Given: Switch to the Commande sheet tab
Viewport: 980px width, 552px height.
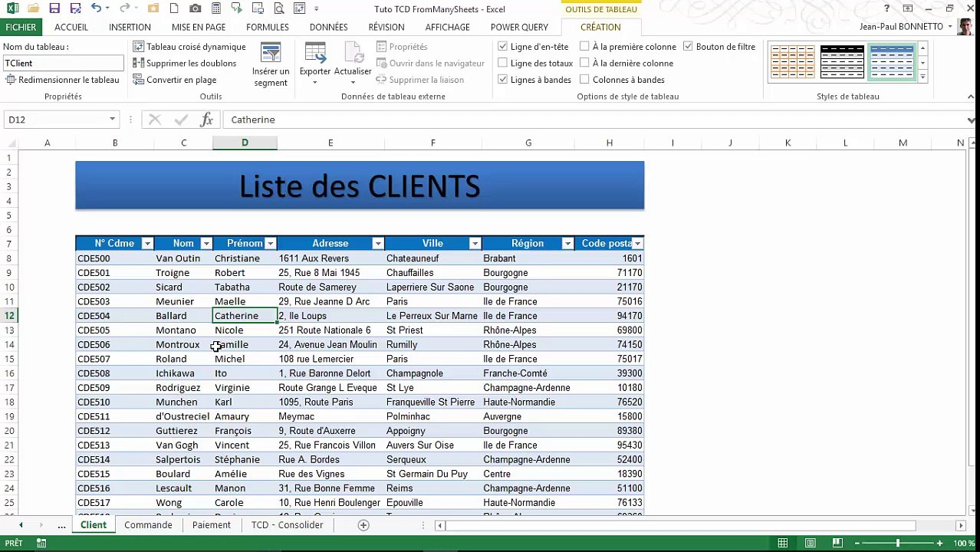Looking at the screenshot, I should tap(148, 525).
